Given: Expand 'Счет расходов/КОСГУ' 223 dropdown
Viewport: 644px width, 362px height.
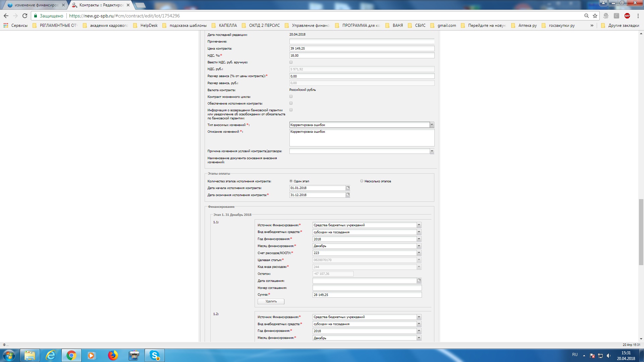Looking at the screenshot, I should pos(419,253).
